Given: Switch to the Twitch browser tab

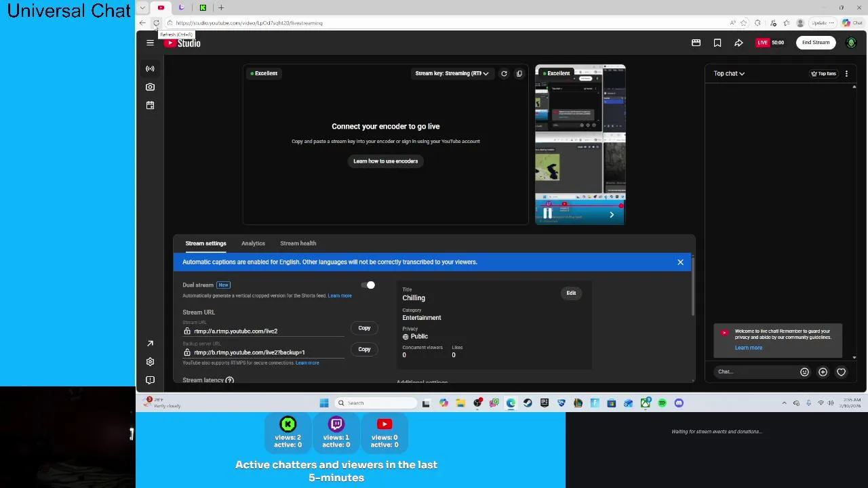Looking at the screenshot, I should (182, 7).
